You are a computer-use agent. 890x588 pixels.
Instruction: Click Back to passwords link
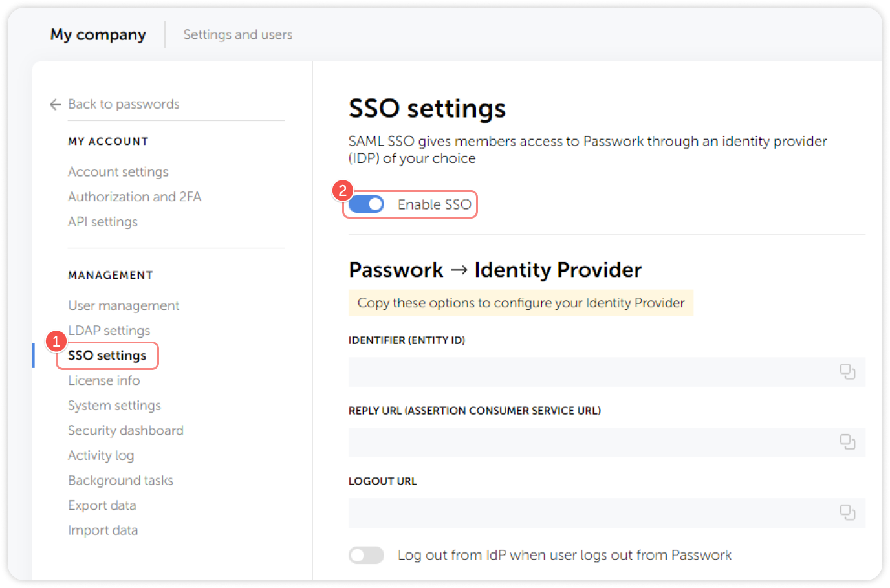pyautogui.click(x=123, y=104)
